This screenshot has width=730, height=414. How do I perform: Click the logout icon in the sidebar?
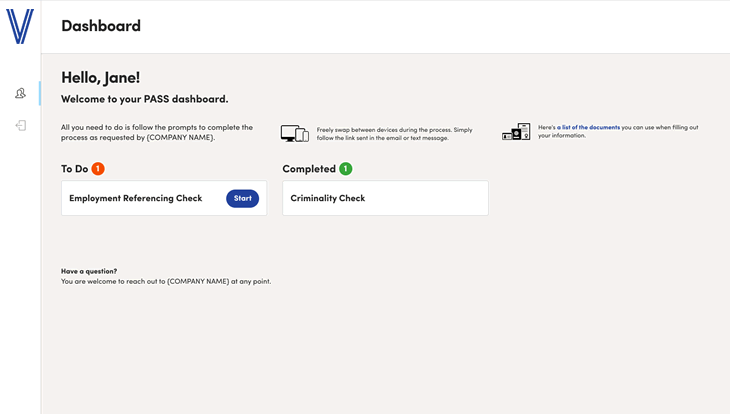click(x=20, y=125)
